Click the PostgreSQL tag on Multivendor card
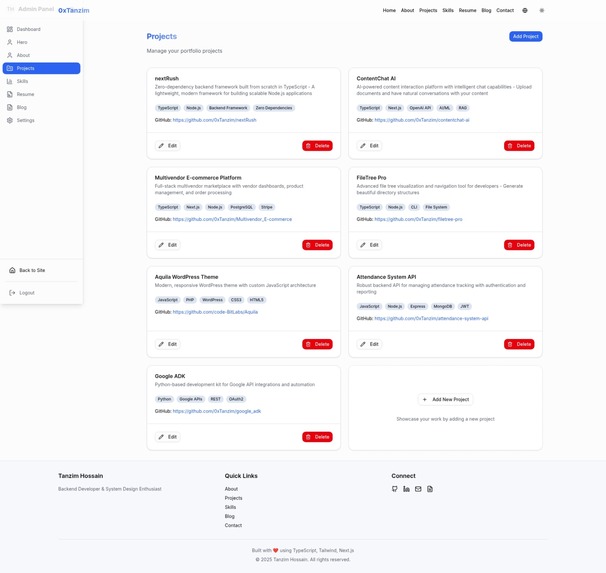Screen dimensions: 606x573 coord(242,207)
